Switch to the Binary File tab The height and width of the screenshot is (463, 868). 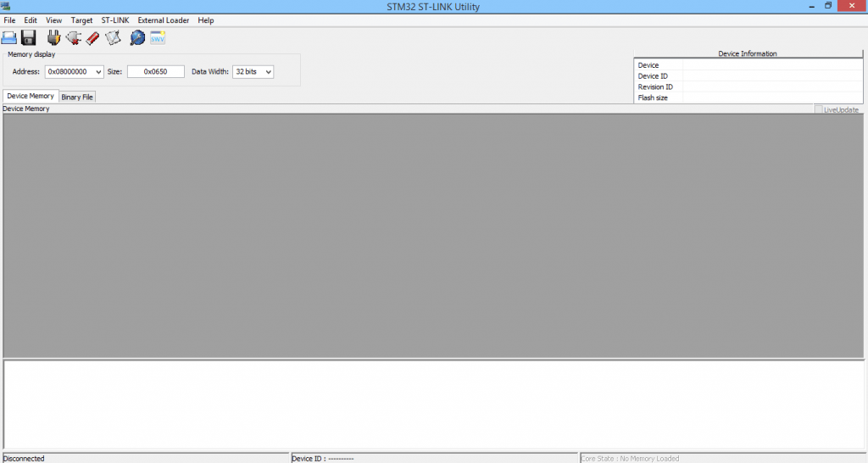pos(77,97)
